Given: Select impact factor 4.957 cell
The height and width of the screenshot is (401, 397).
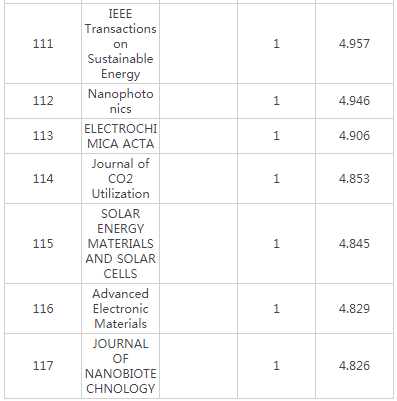Looking at the screenshot, I should point(354,44).
